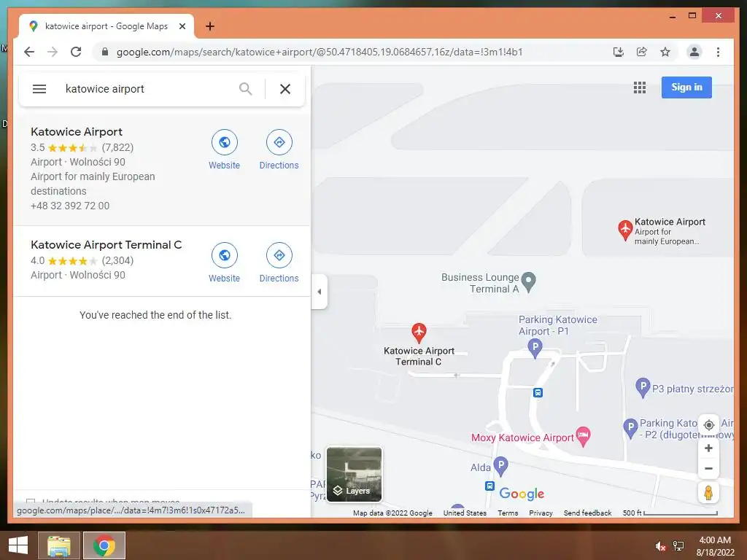
Task: Click United States region link
Action: point(465,513)
